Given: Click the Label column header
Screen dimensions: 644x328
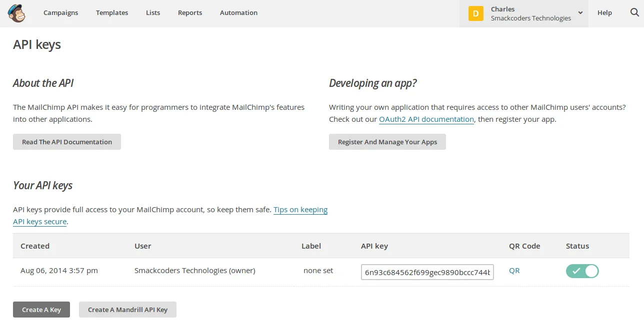Looking at the screenshot, I should tap(311, 246).
